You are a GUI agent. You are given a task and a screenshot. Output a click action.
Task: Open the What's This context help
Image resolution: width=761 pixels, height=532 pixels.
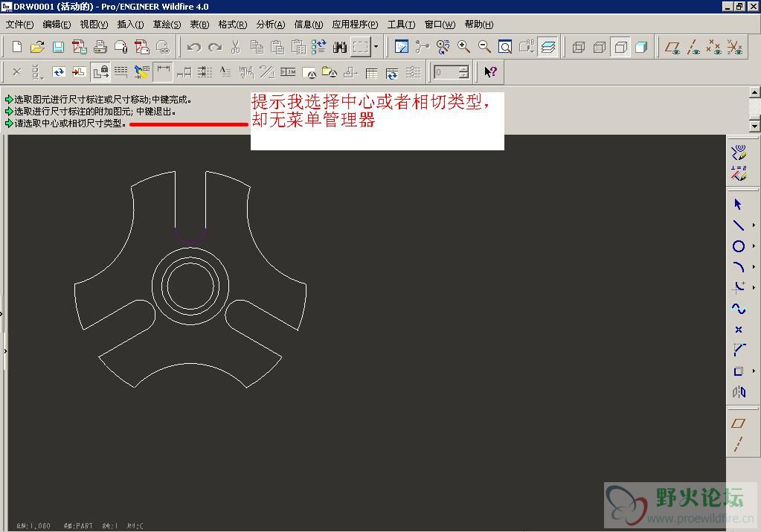[x=491, y=72]
